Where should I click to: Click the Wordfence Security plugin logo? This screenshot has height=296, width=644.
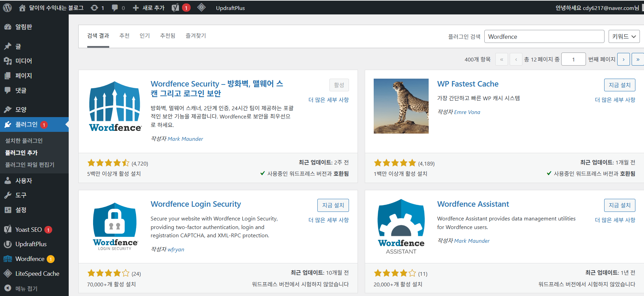(x=115, y=106)
